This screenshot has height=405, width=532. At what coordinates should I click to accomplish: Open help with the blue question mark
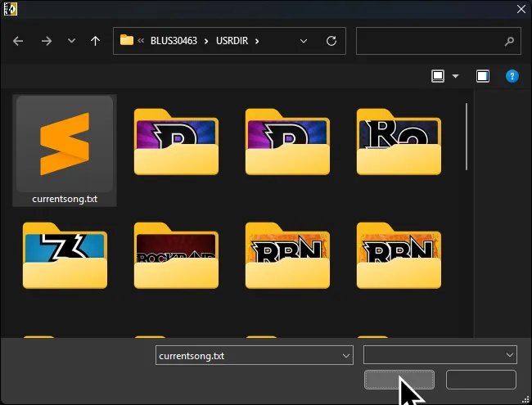pyautogui.click(x=512, y=76)
